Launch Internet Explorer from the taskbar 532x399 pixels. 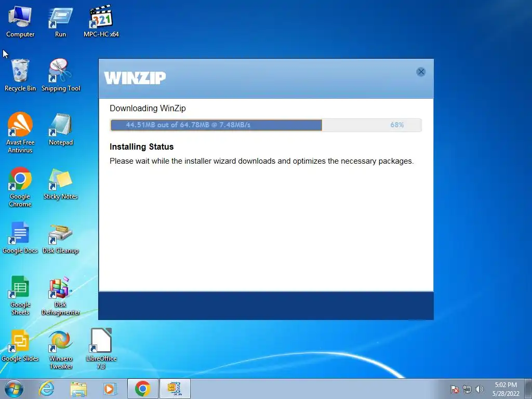tap(46, 389)
